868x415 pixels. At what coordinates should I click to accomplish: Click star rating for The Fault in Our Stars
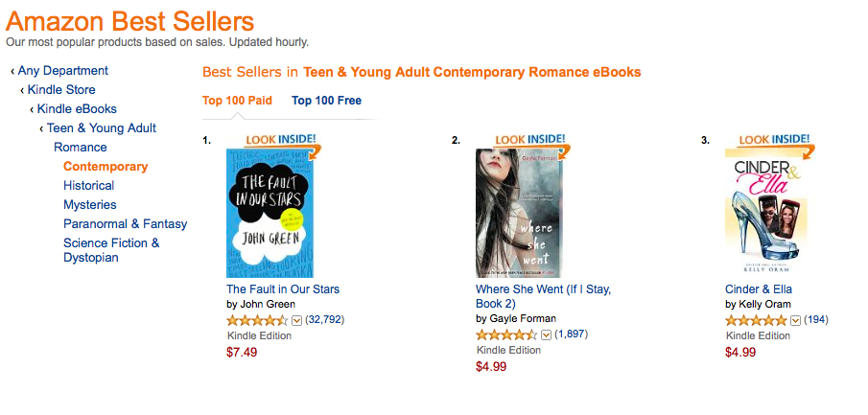coord(256,320)
